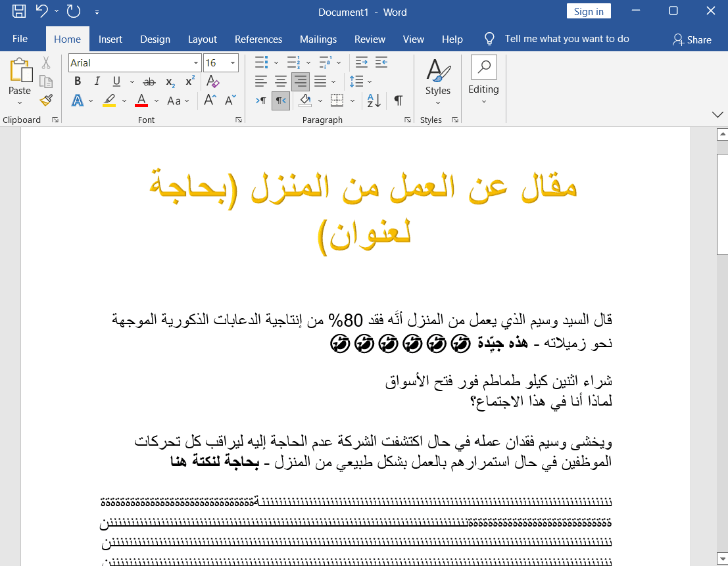728x566 pixels.
Task: Open the Borders menu icon
Action: pos(337,100)
